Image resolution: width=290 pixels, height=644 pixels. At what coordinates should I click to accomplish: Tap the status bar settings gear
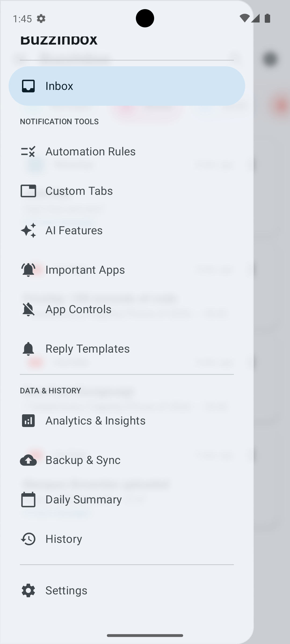tap(41, 18)
